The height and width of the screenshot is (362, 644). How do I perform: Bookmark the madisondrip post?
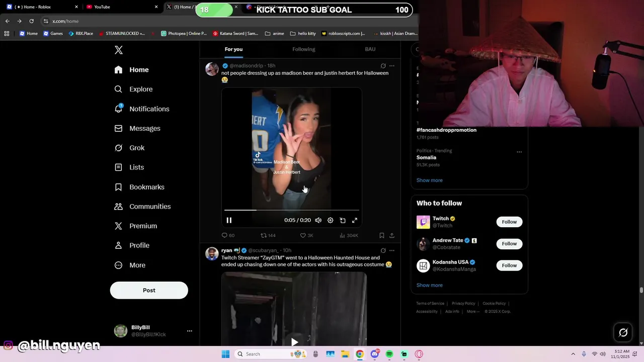382,235
